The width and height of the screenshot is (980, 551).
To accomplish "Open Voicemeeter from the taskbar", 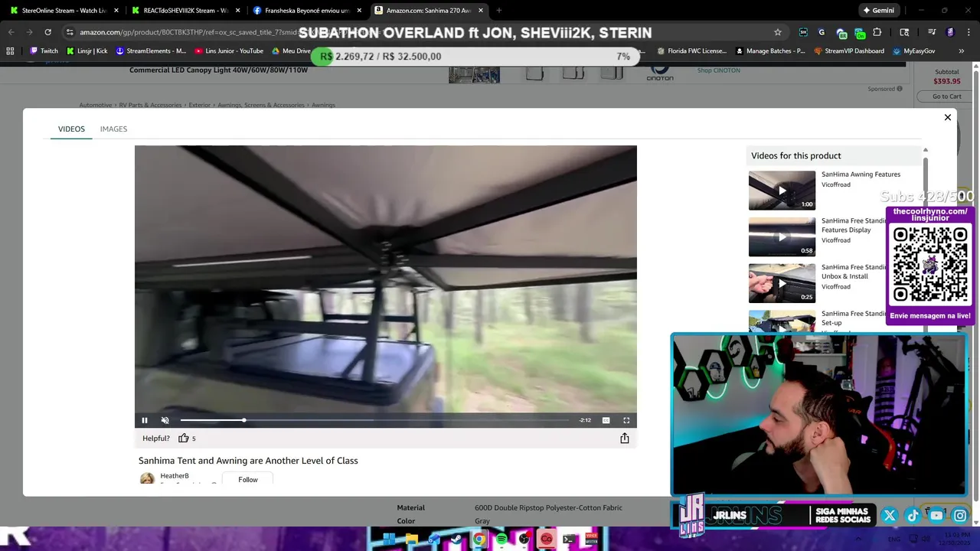I will pos(591,540).
